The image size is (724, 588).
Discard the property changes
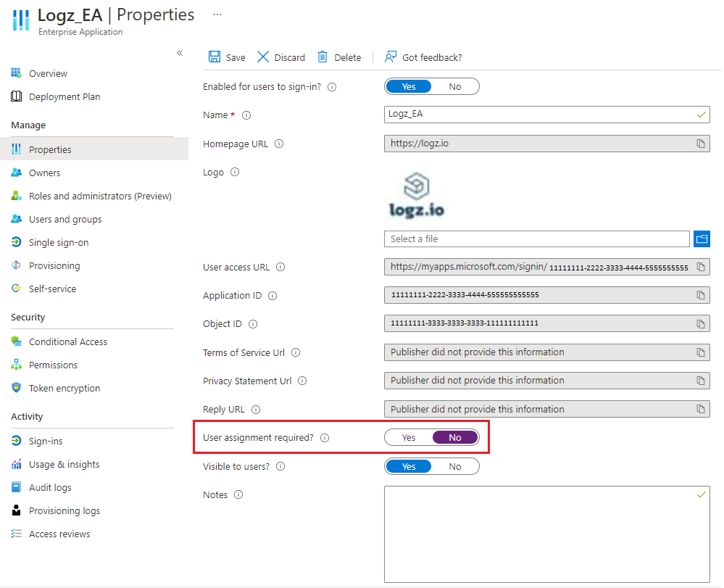pos(280,57)
